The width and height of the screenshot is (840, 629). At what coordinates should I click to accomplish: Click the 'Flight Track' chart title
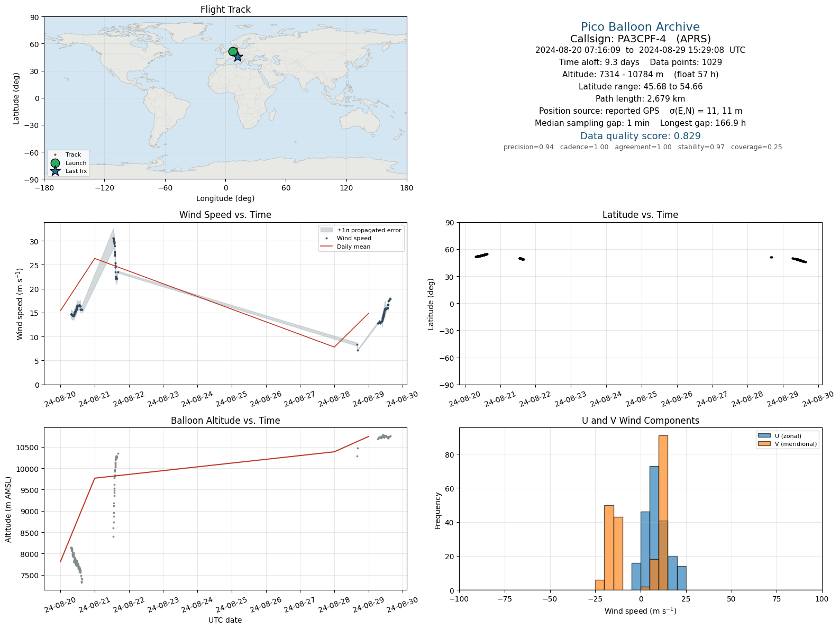[x=225, y=10]
